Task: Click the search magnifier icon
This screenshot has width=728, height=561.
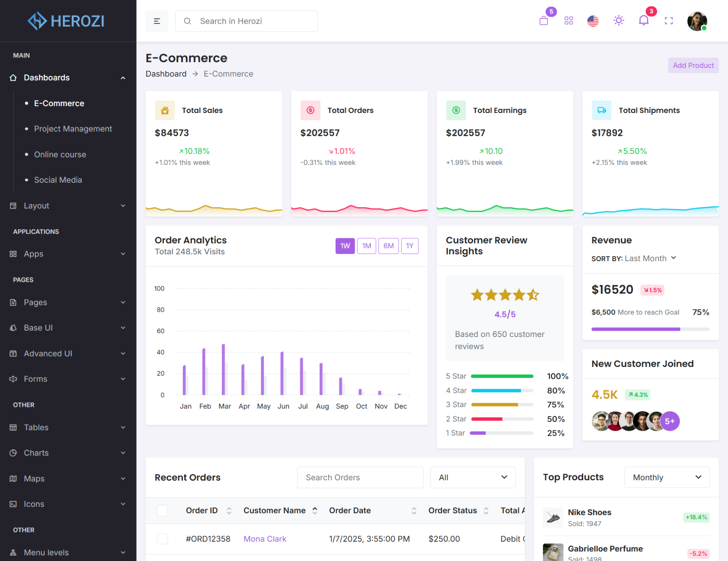Action: [187, 21]
